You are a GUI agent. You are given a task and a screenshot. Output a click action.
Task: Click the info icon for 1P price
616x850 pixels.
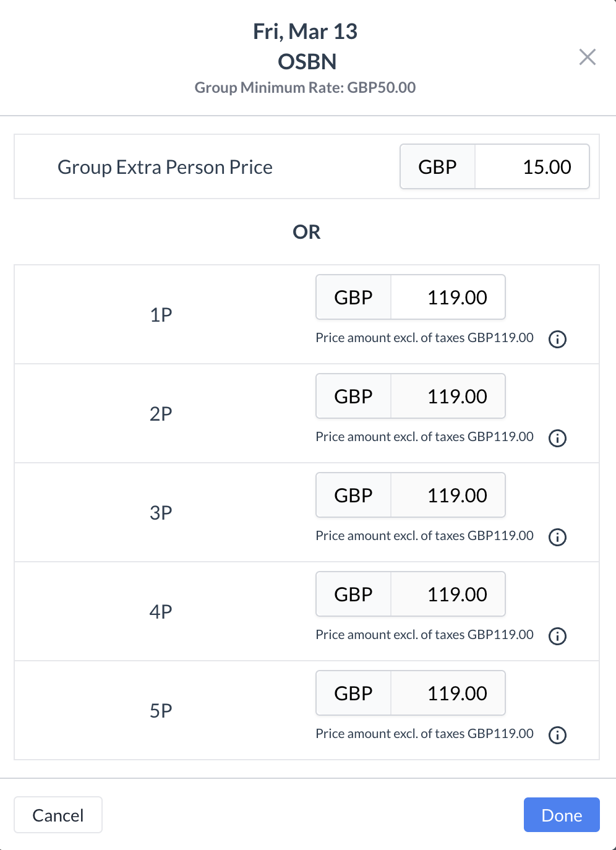pos(557,339)
